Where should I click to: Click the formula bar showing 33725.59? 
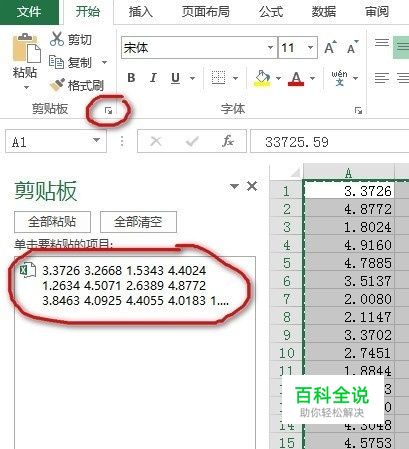pos(329,142)
